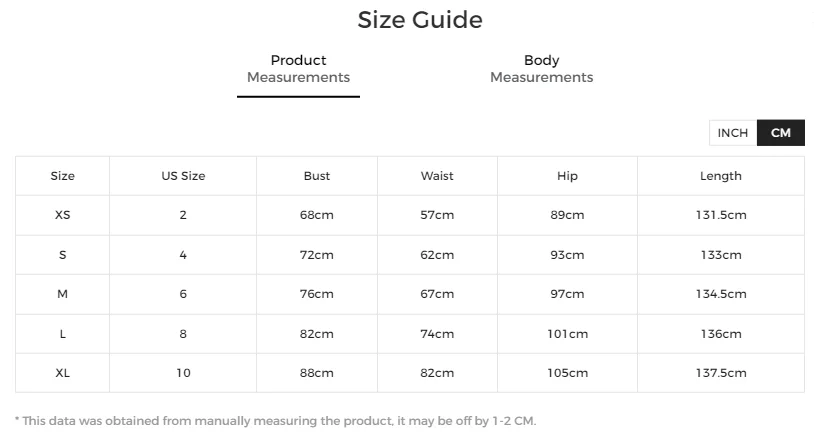814x433 pixels.
Task: Select the CM unit button
Action: click(x=781, y=133)
